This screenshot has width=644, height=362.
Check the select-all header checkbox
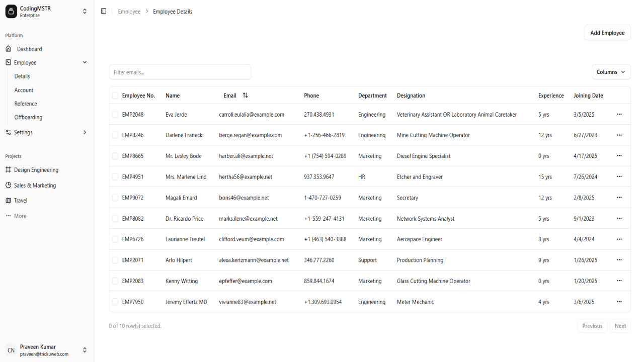point(115,95)
